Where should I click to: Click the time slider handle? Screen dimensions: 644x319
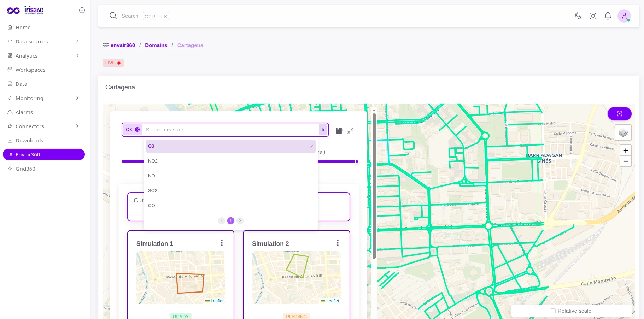[x=357, y=161]
